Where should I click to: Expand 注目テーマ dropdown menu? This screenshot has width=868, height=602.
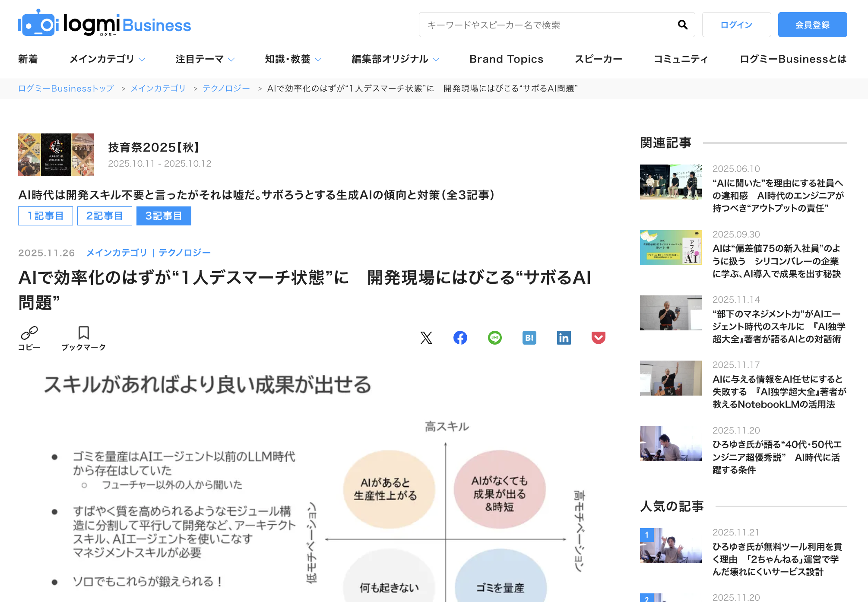[205, 59]
